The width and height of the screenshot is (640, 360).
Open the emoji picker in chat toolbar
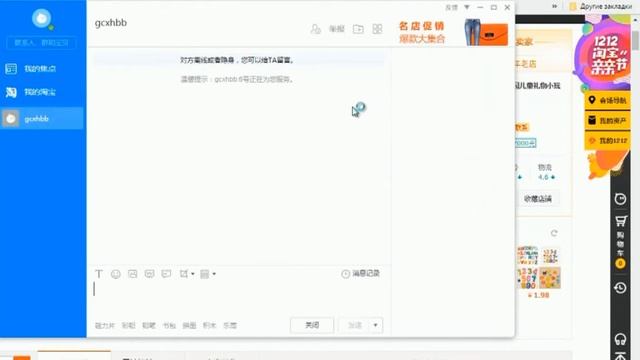[116, 274]
